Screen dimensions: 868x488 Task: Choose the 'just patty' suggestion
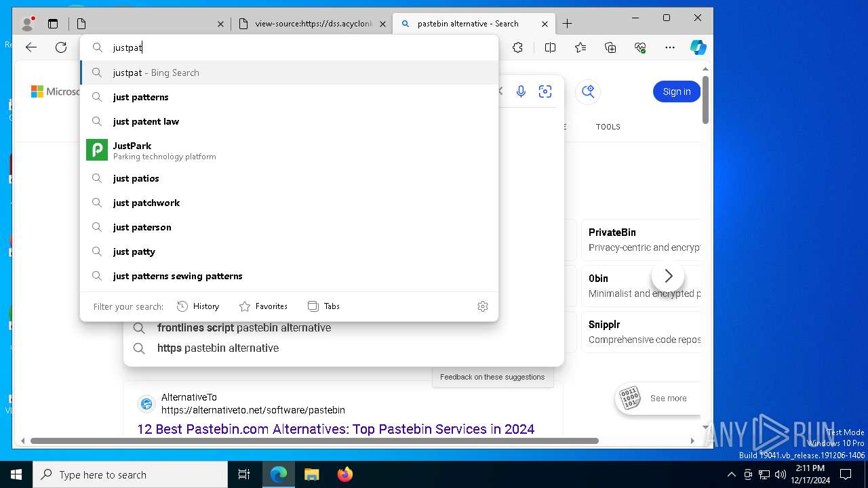point(289,251)
